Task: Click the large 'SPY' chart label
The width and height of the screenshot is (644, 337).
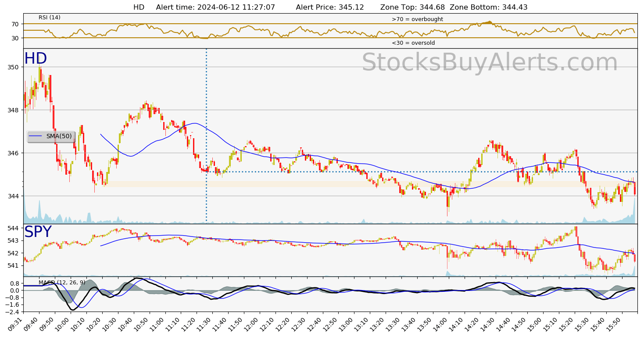Action: click(x=38, y=232)
